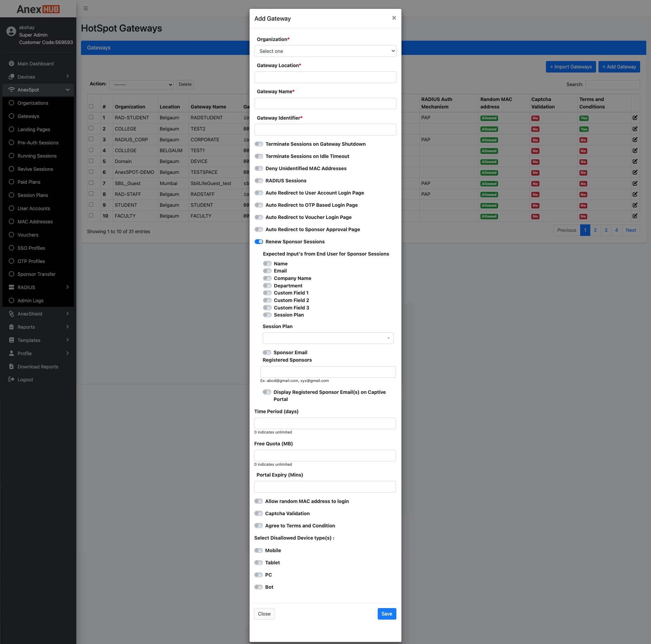Click the Import Gateways button
This screenshot has width=651, height=644.
(571, 66)
